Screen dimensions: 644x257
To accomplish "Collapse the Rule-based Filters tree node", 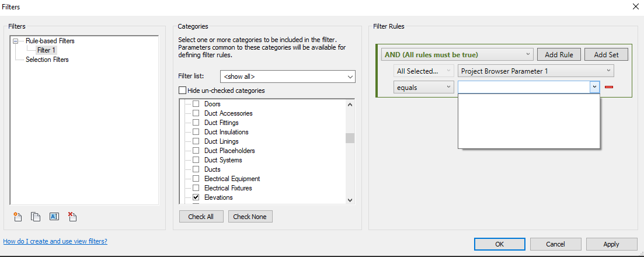I will click(x=16, y=41).
